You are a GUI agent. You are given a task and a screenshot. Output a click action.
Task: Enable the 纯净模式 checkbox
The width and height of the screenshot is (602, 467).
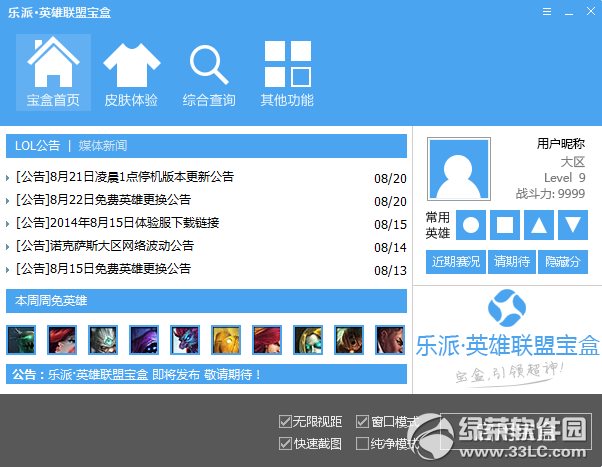(x=362, y=444)
